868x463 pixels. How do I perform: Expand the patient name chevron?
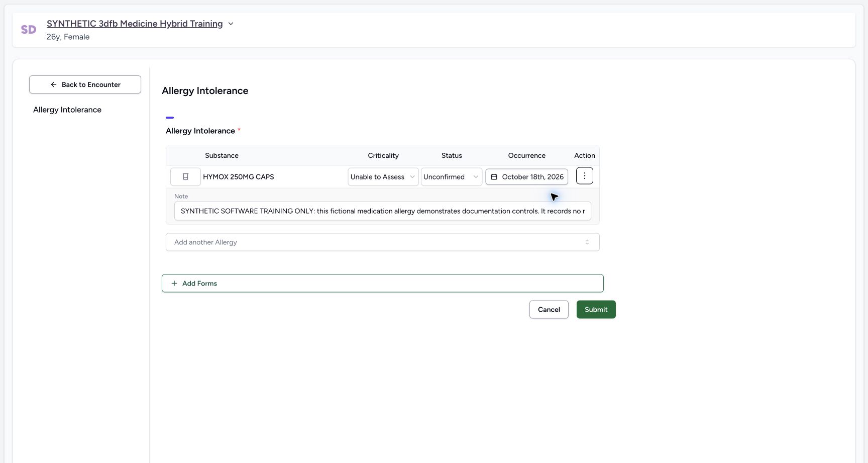coord(231,24)
